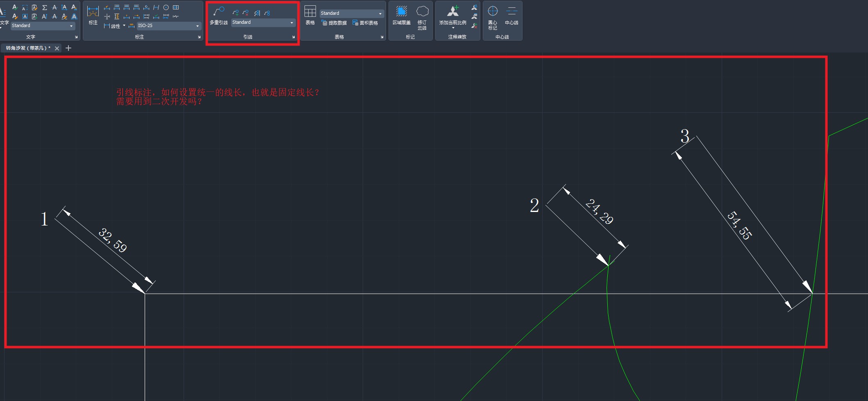Open the table style Standard dropdown
Viewport: 868px width, 401px height.
point(352,14)
